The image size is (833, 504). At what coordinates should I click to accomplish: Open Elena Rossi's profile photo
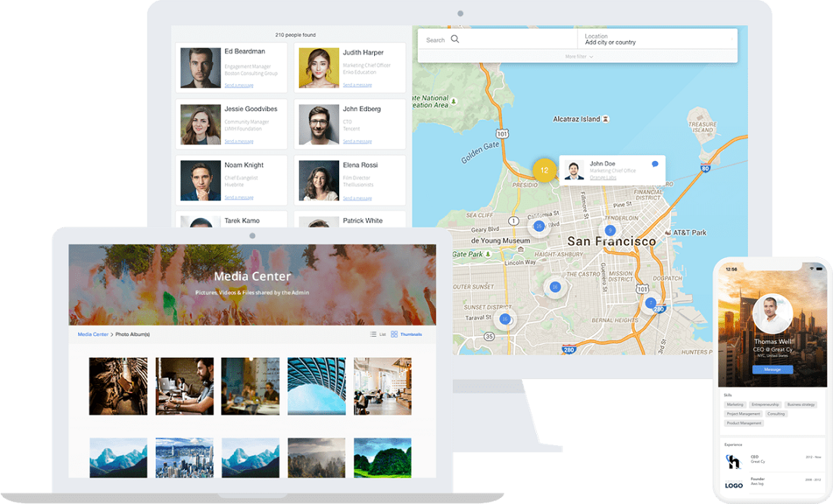click(319, 181)
